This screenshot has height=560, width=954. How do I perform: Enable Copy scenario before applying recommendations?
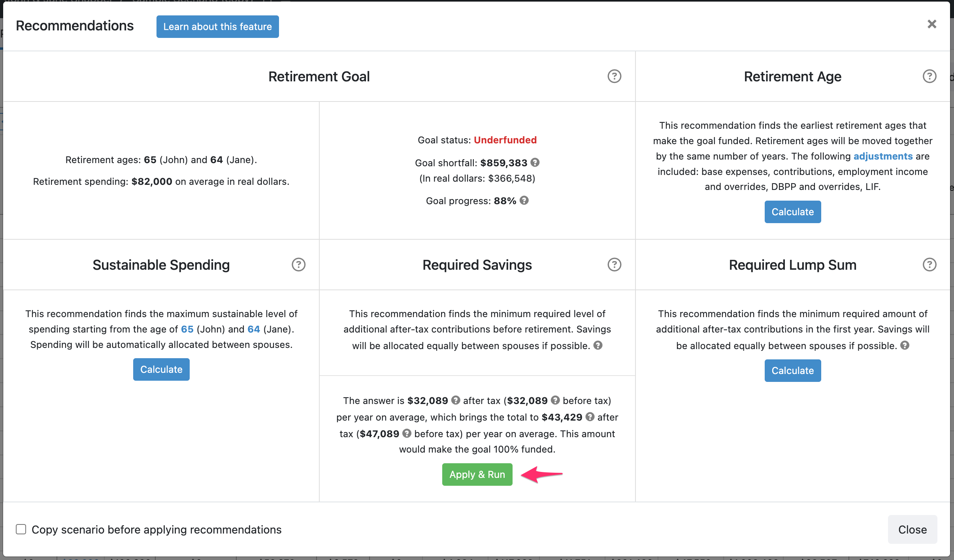(x=21, y=529)
